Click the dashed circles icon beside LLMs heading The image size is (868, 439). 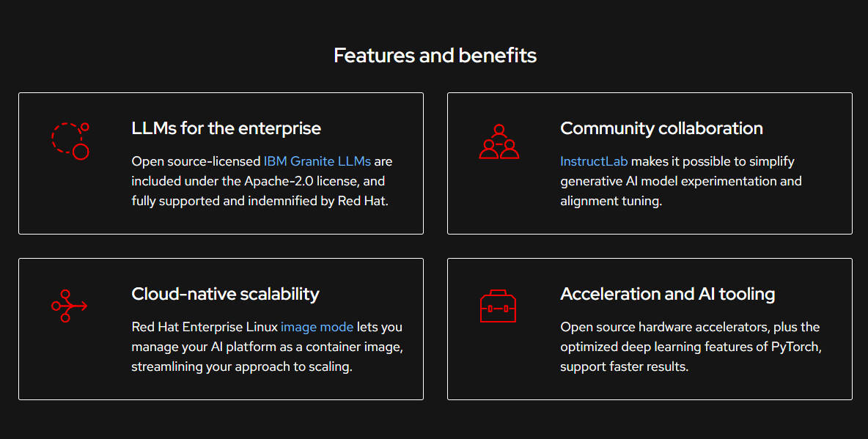[70, 141]
